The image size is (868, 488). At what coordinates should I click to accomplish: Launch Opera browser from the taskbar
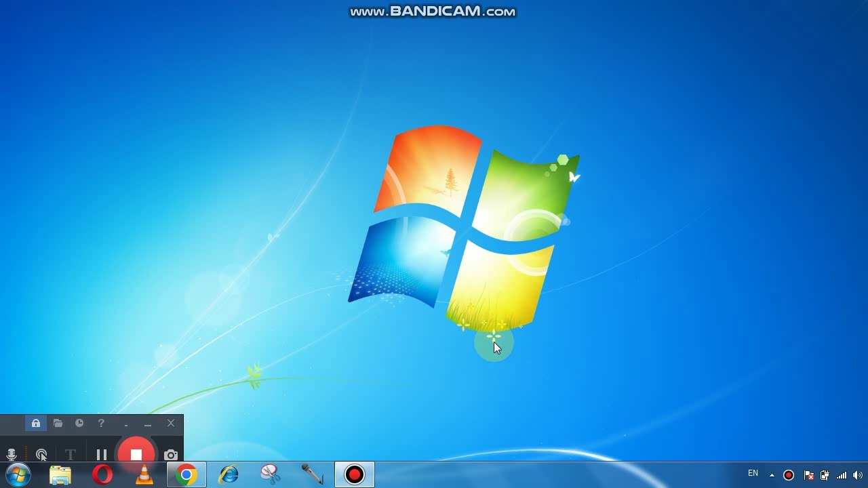tap(102, 475)
